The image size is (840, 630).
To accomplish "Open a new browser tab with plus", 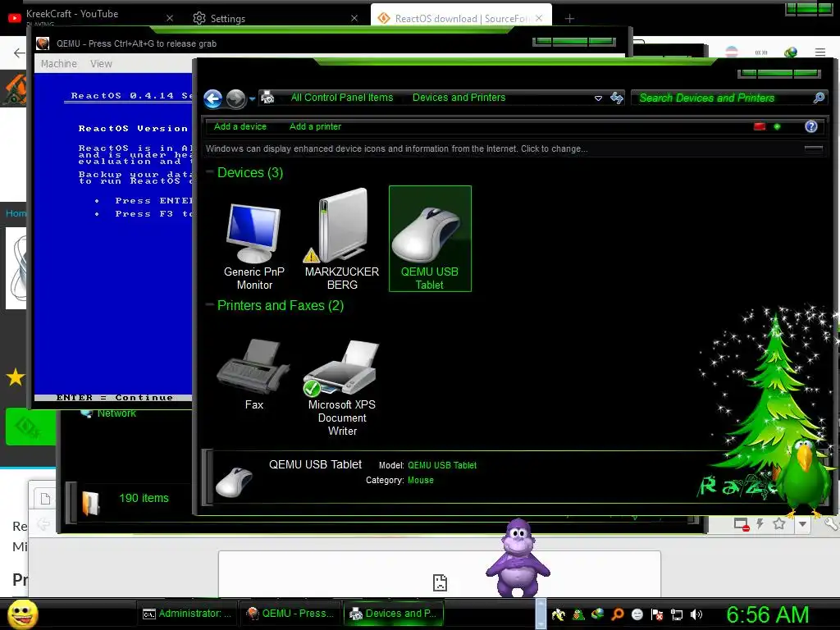I will (x=569, y=19).
